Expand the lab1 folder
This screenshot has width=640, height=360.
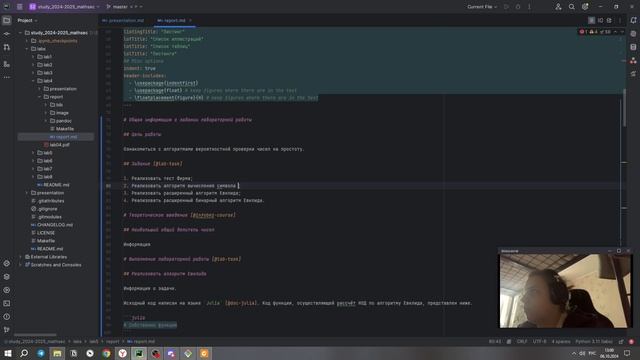point(33,57)
